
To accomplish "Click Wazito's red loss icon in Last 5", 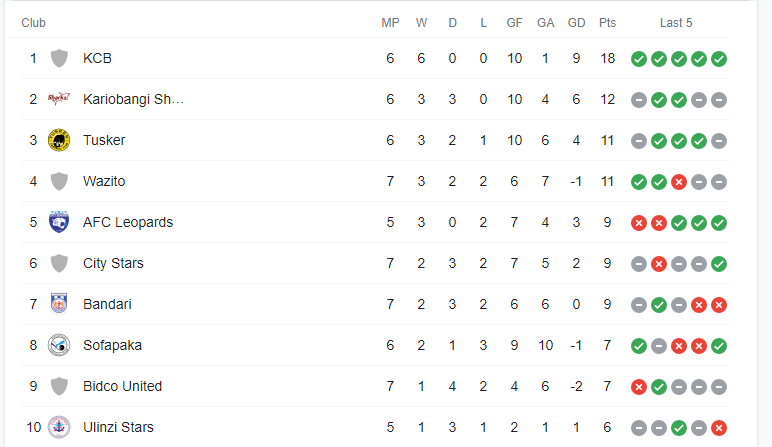I will point(679,182).
